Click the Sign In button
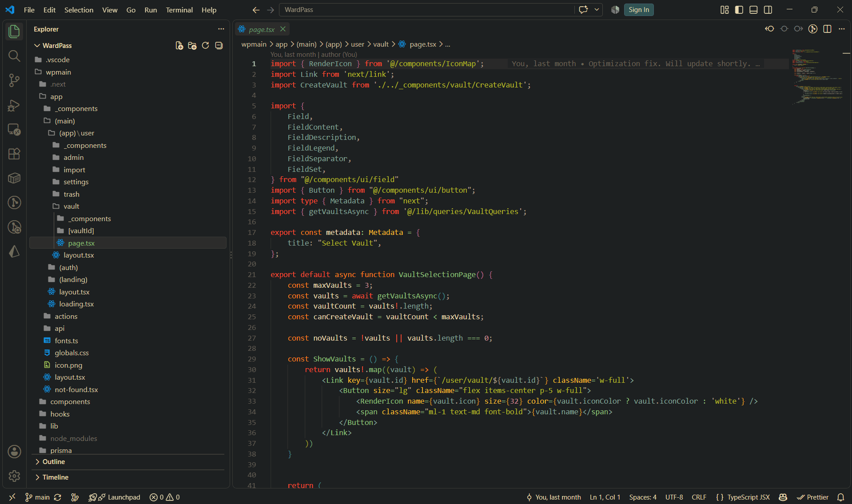The height and width of the screenshot is (504, 852). tap(639, 10)
